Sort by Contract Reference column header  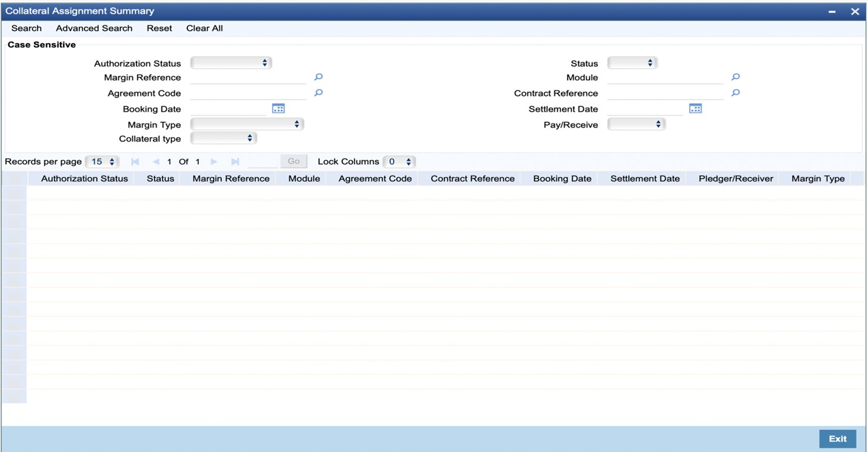click(472, 178)
